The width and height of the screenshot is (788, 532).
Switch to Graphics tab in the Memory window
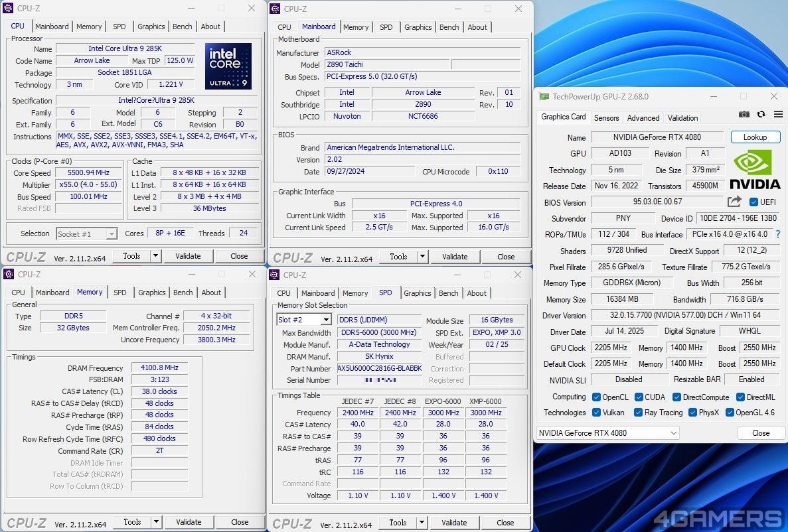[152, 293]
